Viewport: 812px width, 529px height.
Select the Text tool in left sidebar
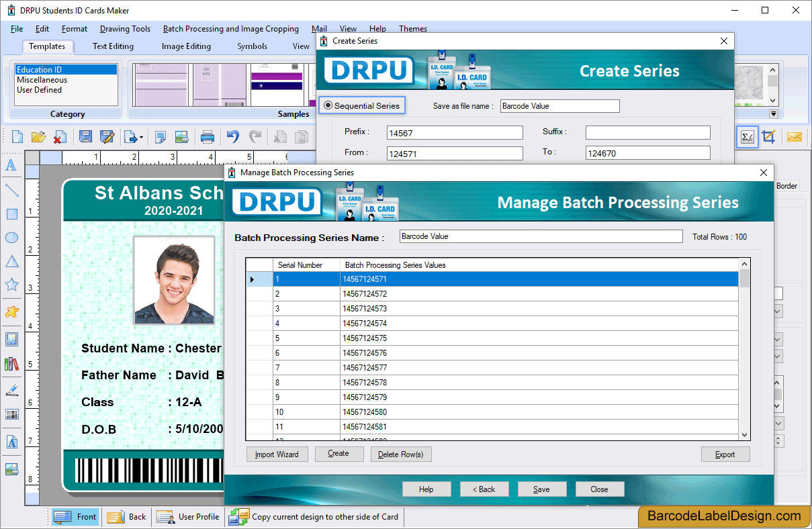(11, 165)
